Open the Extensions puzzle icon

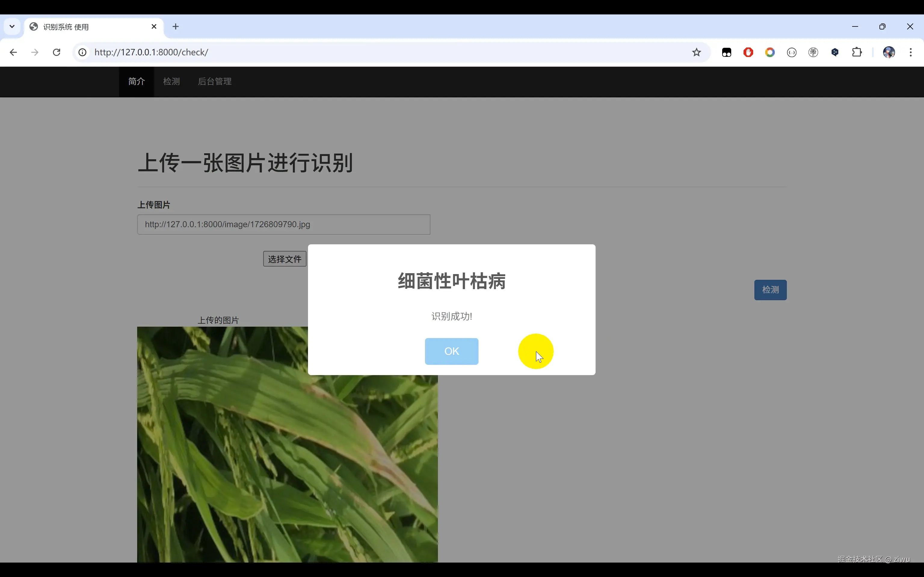[x=857, y=52]
